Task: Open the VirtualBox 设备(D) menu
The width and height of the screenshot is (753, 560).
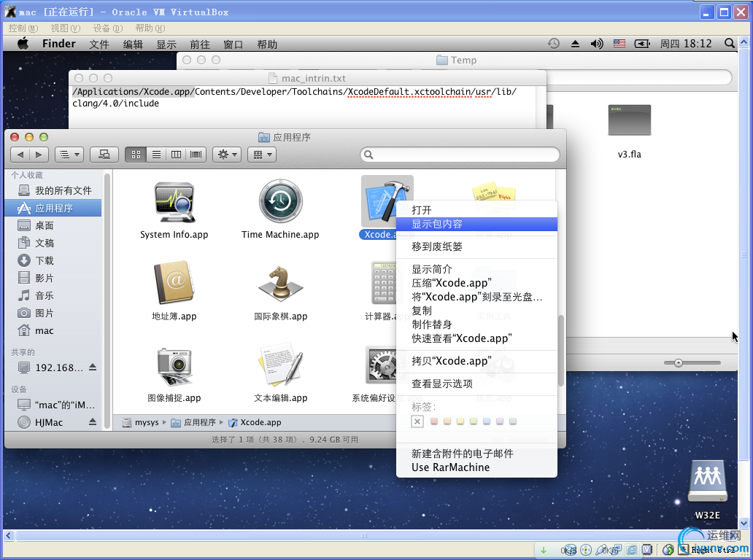Action: [107, 28]
